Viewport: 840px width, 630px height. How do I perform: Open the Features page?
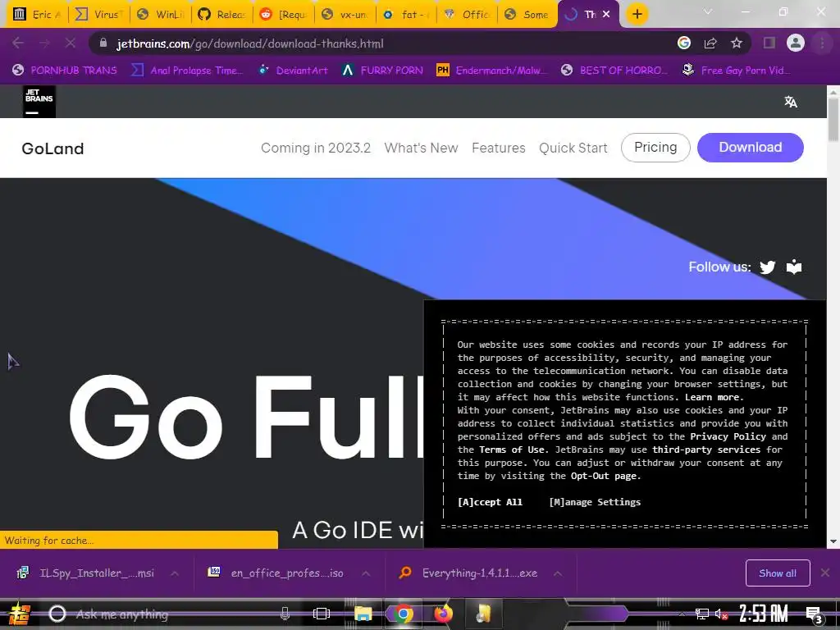(498, 148)
